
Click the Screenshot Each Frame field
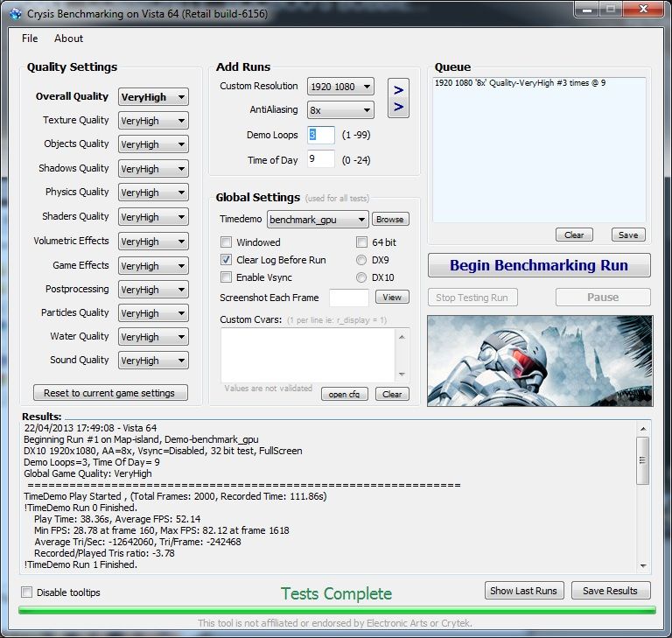tap(349, 298)
